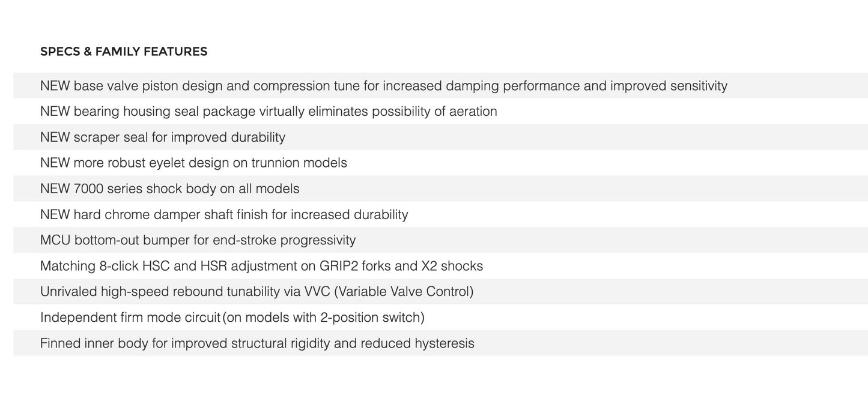Select the Finned inner body row
This screenshot has width=868, height=413.
257,343
